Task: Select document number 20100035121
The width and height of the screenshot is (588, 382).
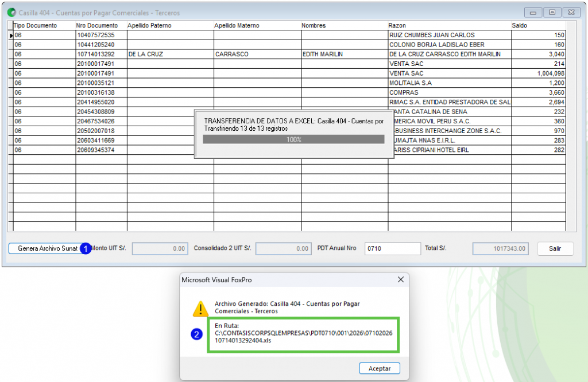Action: click(101, 83)
